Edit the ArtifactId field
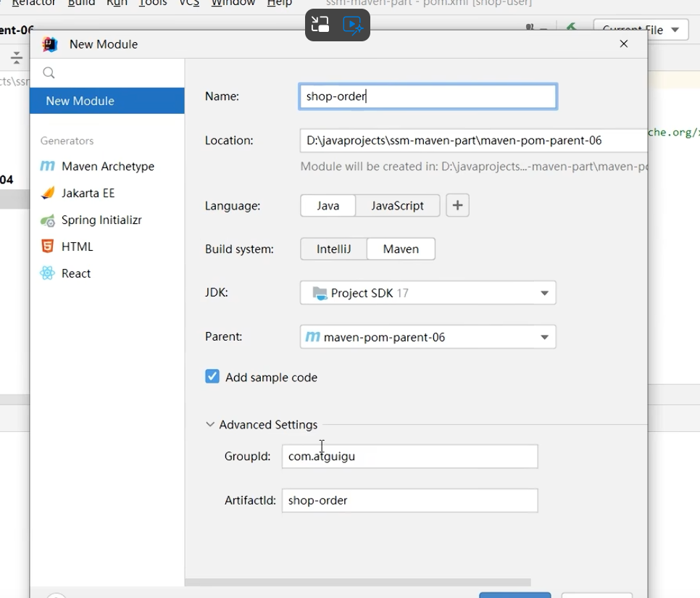 (x=410, y=500)
